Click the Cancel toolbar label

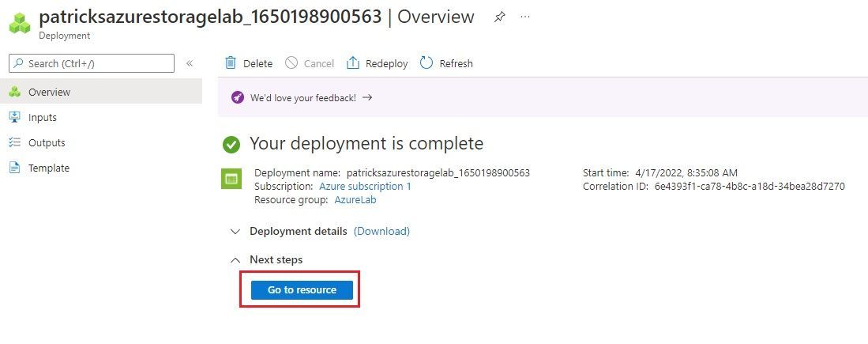(x=319, y=64)
